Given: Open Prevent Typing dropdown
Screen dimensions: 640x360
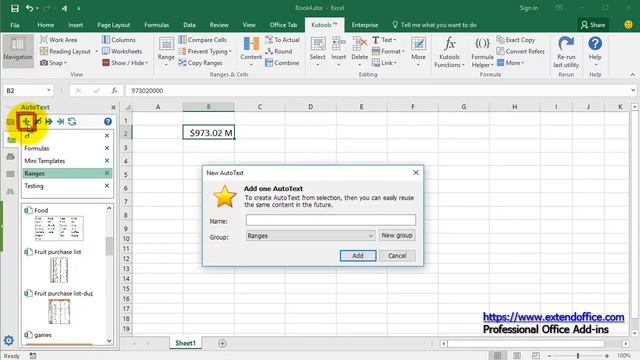Looking at the screenshot, I should click(205, 51).
